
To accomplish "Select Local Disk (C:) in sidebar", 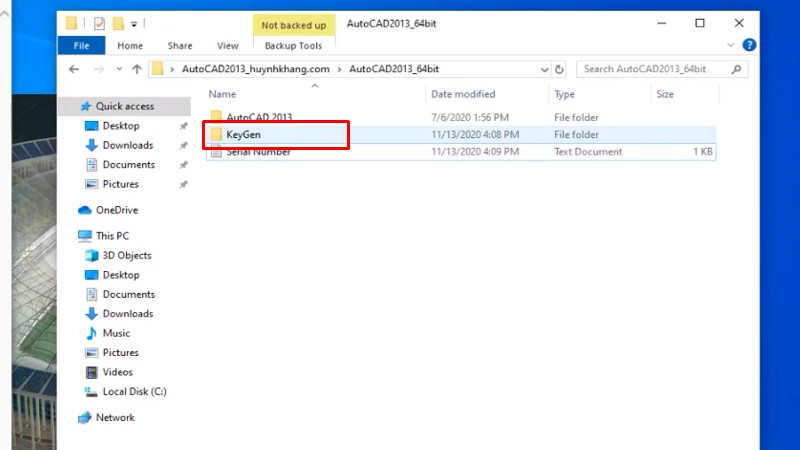I will pos(134,392).
